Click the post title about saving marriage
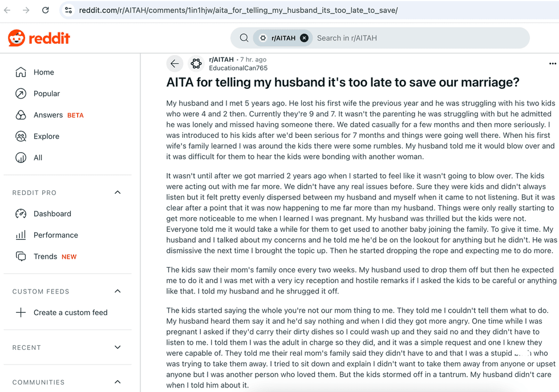 pos(343,82)
